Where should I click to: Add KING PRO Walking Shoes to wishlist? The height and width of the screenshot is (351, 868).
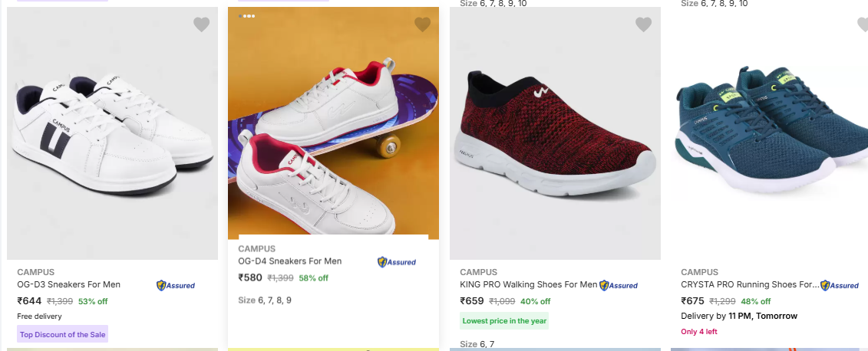click(643, 25)
